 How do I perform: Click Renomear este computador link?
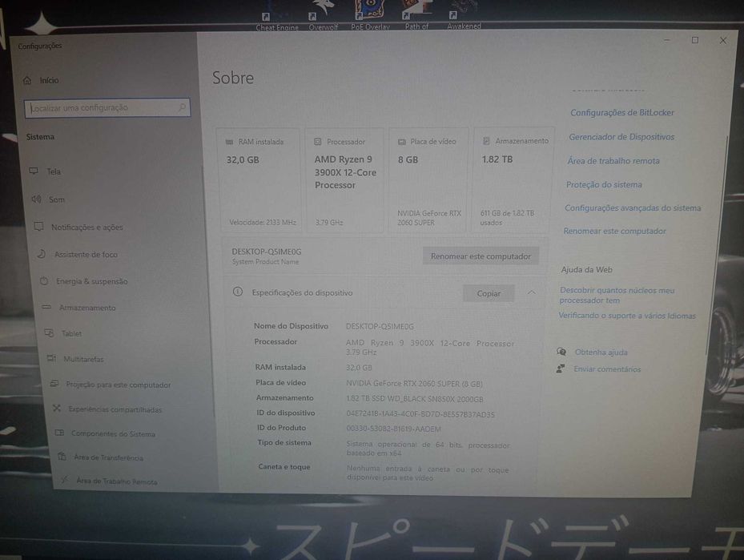tap(614, 231)
